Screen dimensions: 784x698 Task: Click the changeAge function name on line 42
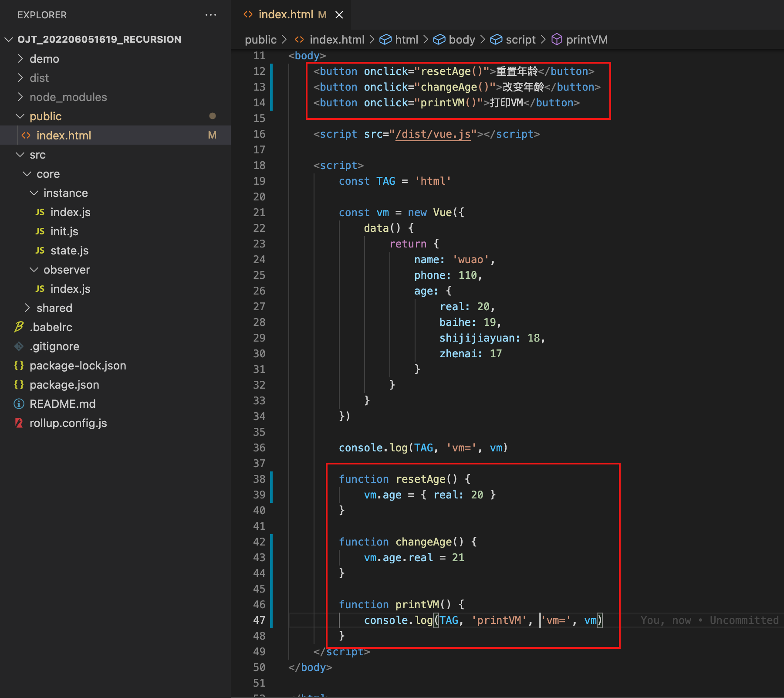click(x=423, y=542)
